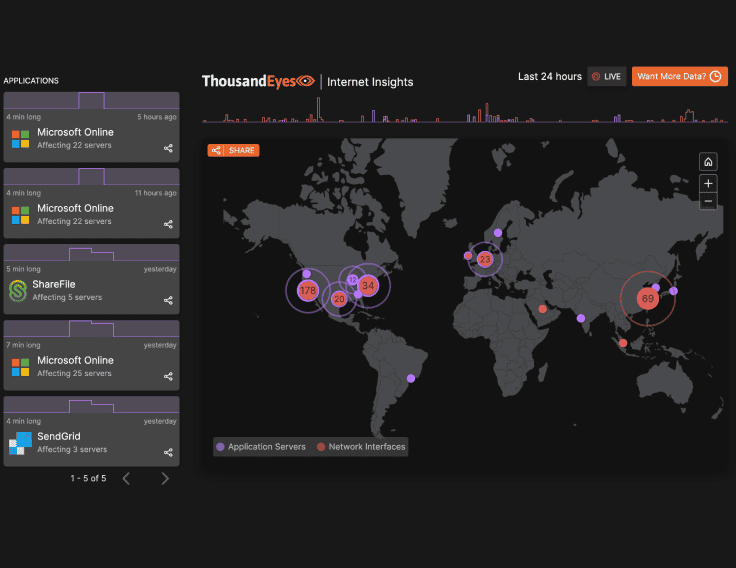Select the red interface dot in Middle East

[543, 309]
